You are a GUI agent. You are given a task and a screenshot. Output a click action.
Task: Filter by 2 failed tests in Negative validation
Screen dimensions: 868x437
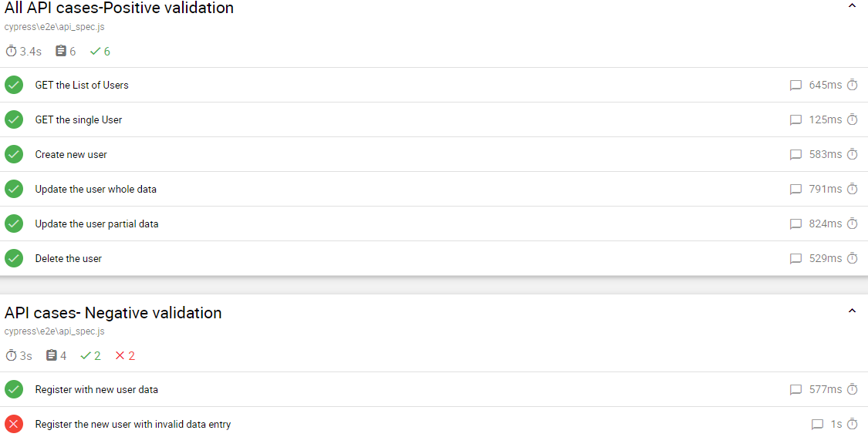coord(125,355)
